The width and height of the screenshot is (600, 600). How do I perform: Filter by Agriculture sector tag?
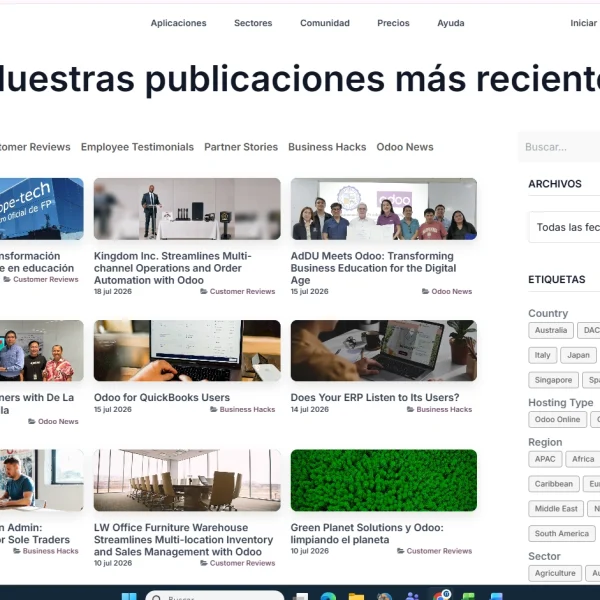tap(555, 573)
